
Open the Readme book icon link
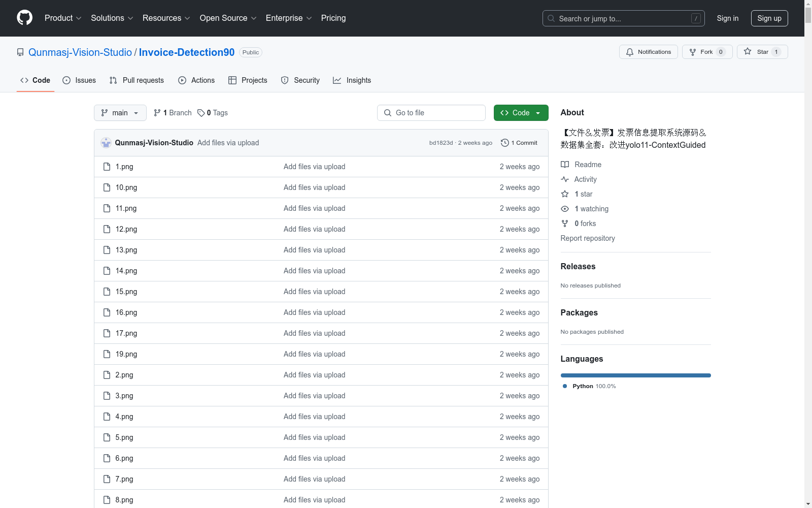coord(565,165)
